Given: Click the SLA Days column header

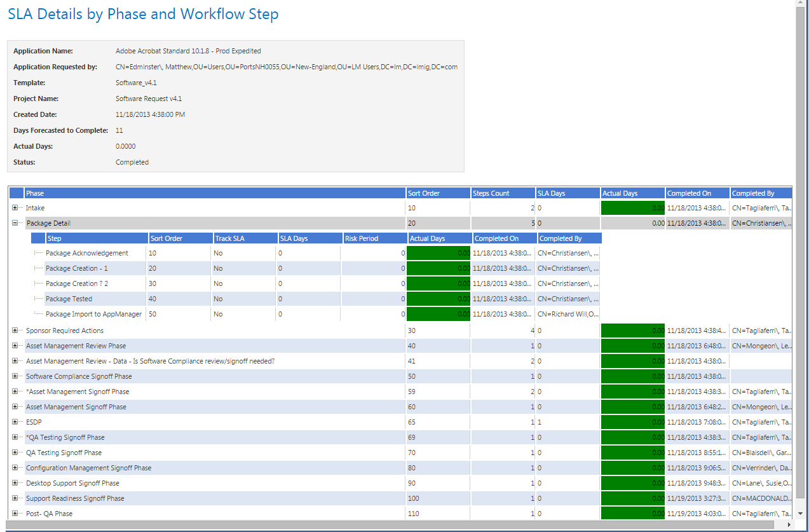Looking at the screenshot, I should coord(550,193).
